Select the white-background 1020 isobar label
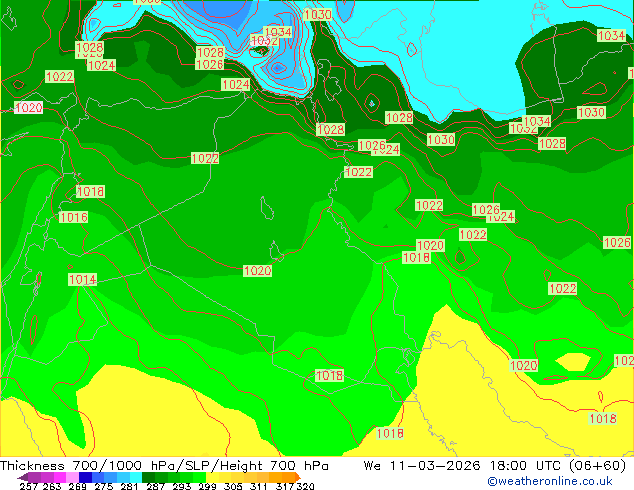Image resolution: width=634 pixels, height=490 pixels. (x=28, y=108)
